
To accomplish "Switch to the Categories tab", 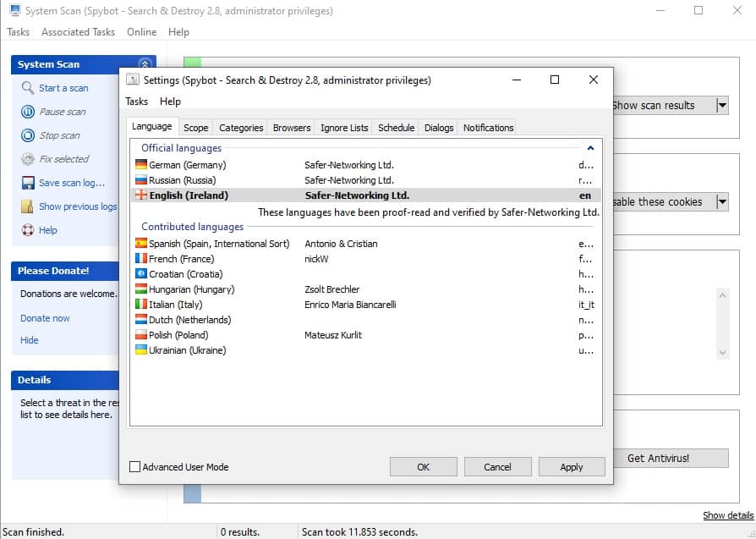I will [x=241, y=128].
